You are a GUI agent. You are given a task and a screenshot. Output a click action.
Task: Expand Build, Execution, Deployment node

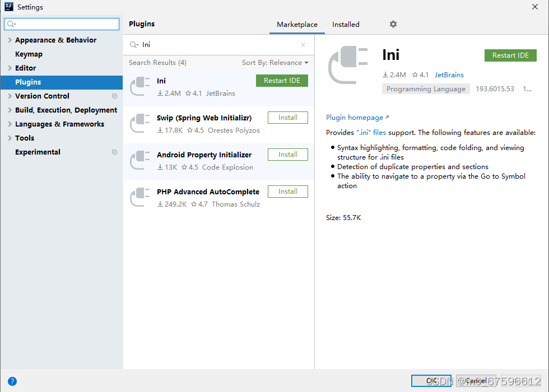(x=10, y=110)
